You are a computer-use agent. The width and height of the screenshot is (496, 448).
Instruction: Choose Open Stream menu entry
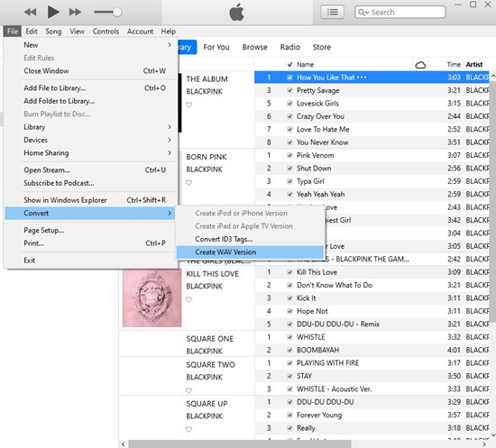pyautogui.click(x=90, y=169)
